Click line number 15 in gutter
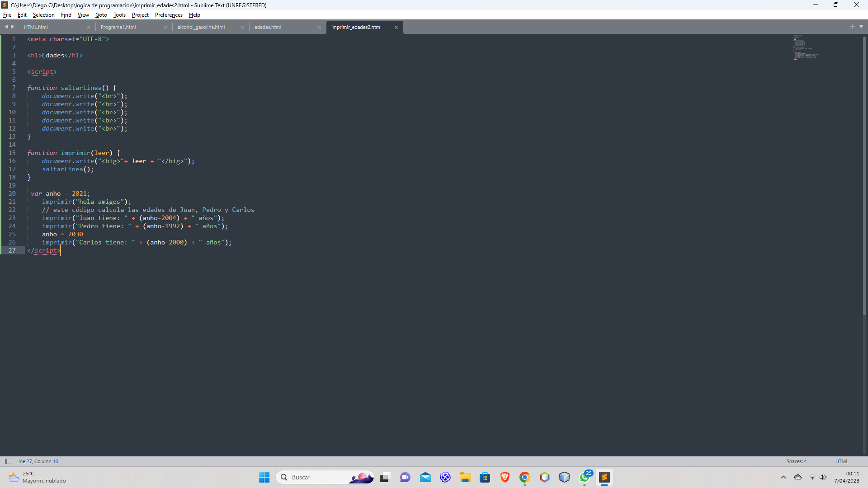The height and width of the screenshot is (488, 868). click(x=12, y=153)
